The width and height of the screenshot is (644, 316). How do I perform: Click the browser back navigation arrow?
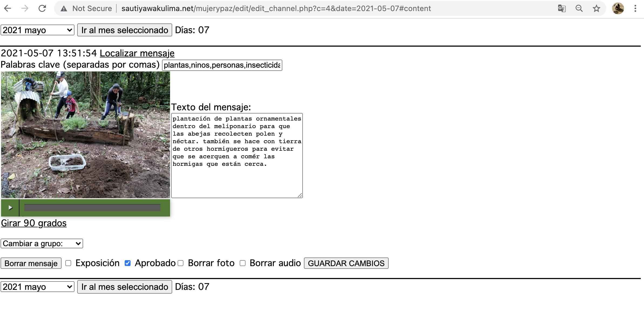8,8
